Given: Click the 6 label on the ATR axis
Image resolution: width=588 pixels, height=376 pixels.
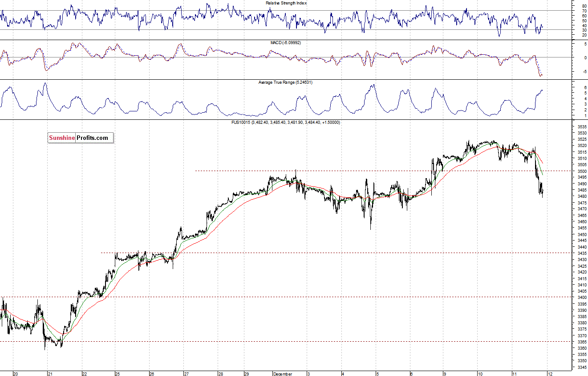Looking at the screenshot, I should pyautogui.click(x=585, y=88).
